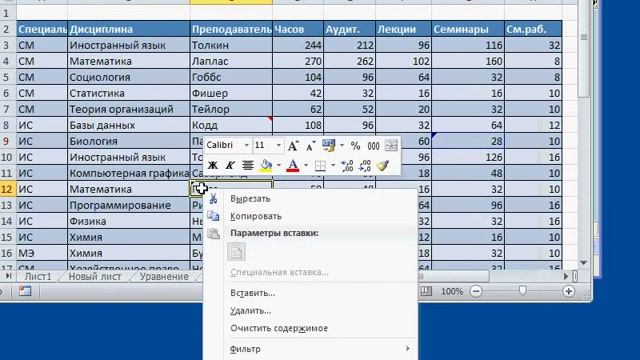Apply percent style format
640x360 pixels.
pos(356,145)
